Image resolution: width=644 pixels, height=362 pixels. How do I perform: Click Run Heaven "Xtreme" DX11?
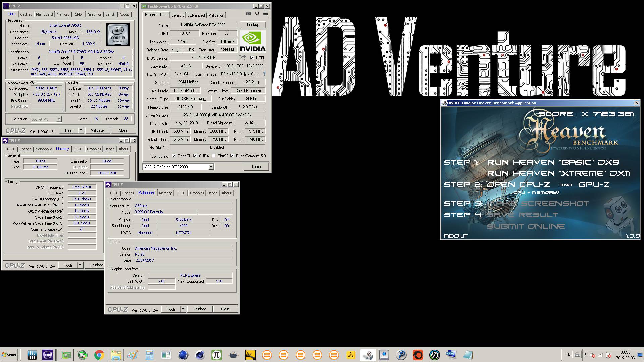point(558,173)
